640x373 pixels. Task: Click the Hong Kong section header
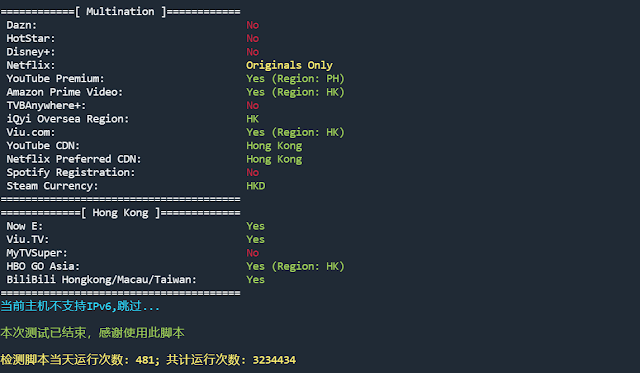pyautogui.click(x=120, y=213)
